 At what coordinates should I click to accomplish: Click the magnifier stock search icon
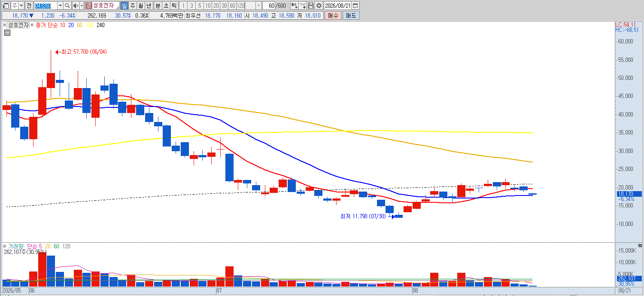point(67,6)
